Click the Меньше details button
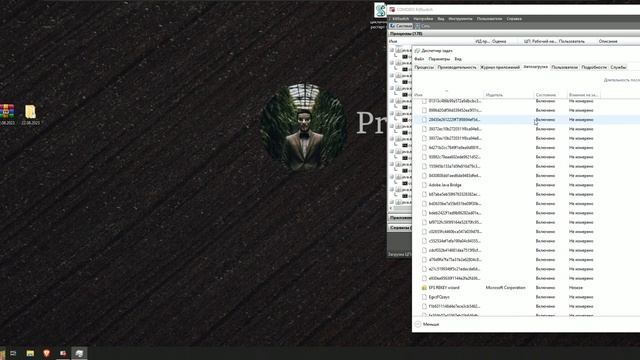The height and width of the screenshot is (360, 640). (427, 324)
